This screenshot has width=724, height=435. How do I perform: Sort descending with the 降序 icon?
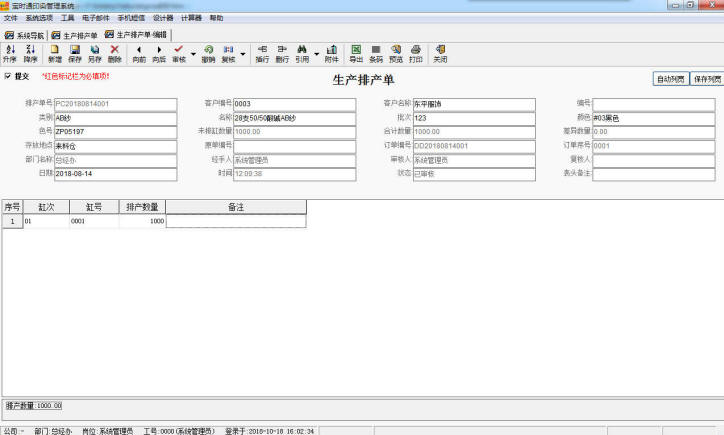point(30,54)
